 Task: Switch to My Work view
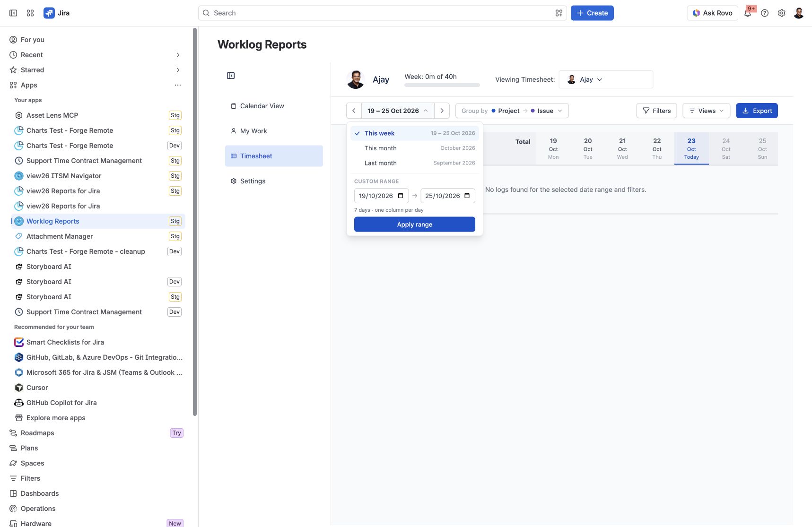pos(274,131)
